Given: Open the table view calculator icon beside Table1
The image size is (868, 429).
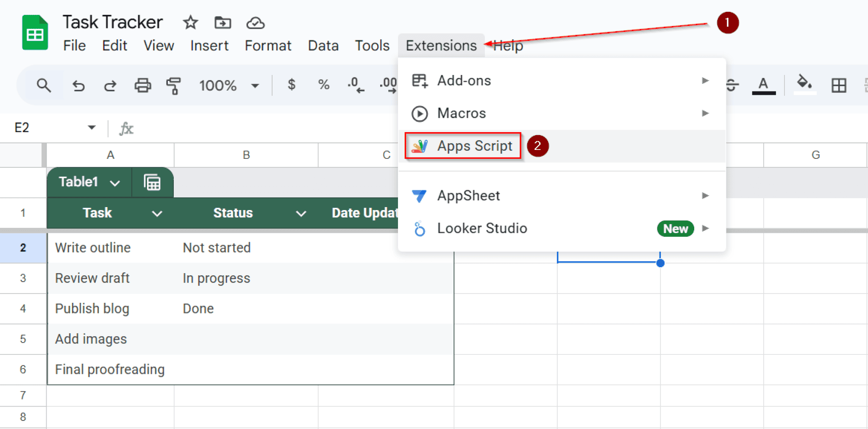Looking at the screenshot, I should coord(152,183).
